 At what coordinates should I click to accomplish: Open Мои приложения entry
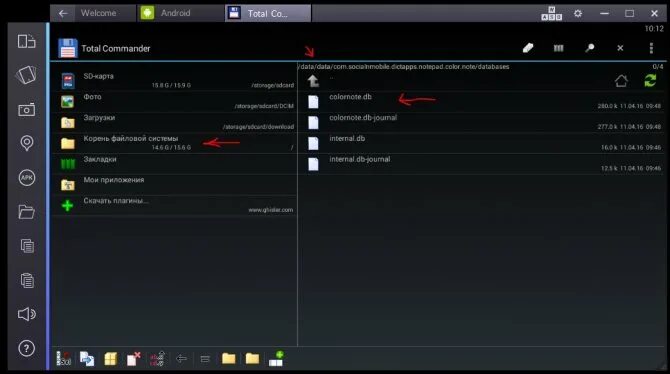click(x=174, y=185)
